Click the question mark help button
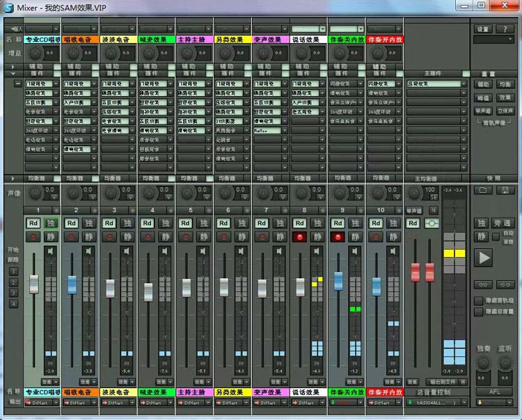 coord(505,29)
